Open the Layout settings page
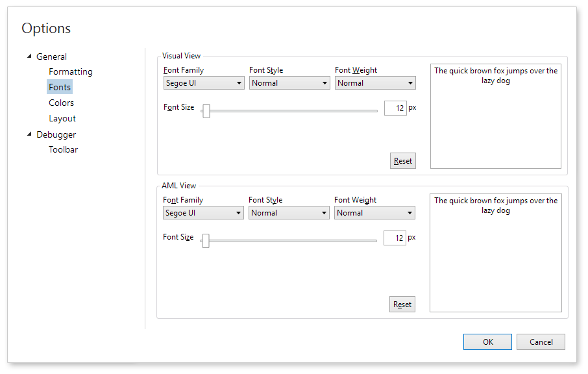Screen dimensions: 588x374 coord(62,118)
